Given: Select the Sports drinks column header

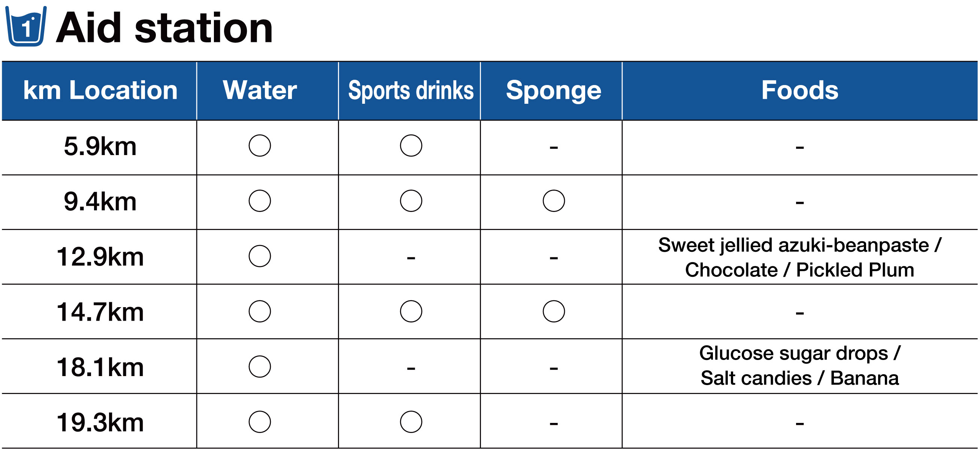Looking at the screenshot, I should point(411,91).
